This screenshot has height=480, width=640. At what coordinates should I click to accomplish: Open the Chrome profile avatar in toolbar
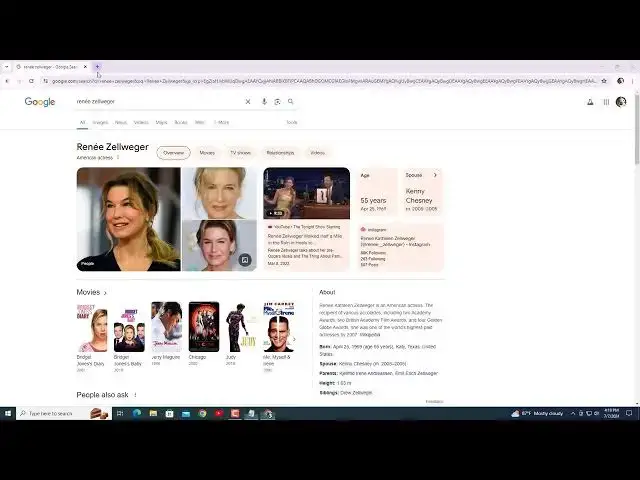click(x=620, y=81)
